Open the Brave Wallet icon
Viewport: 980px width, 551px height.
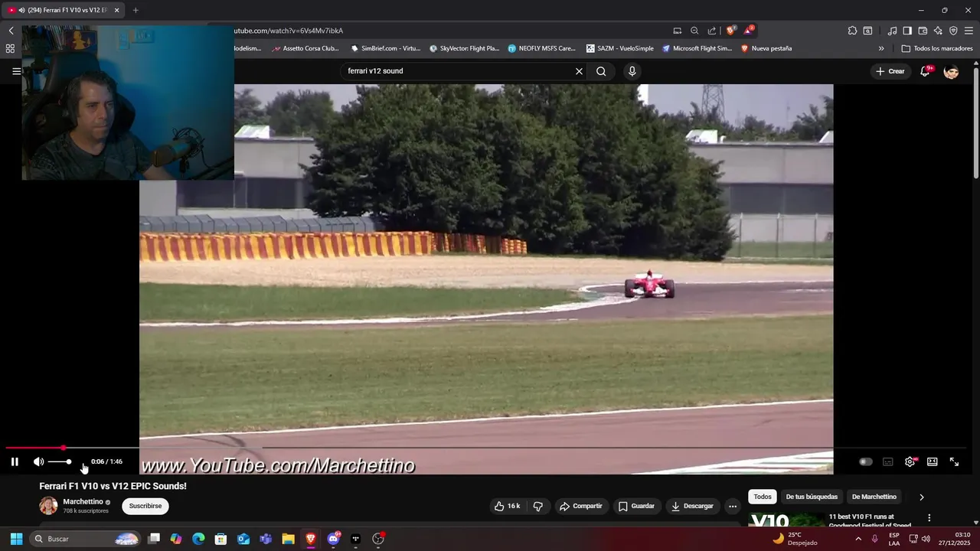point(923,31)
